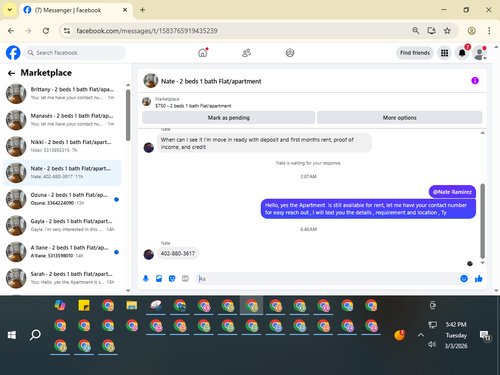Open conversation information purple icon
The image size is (500, 375).
pyautogui.click(x=475, y=81)
